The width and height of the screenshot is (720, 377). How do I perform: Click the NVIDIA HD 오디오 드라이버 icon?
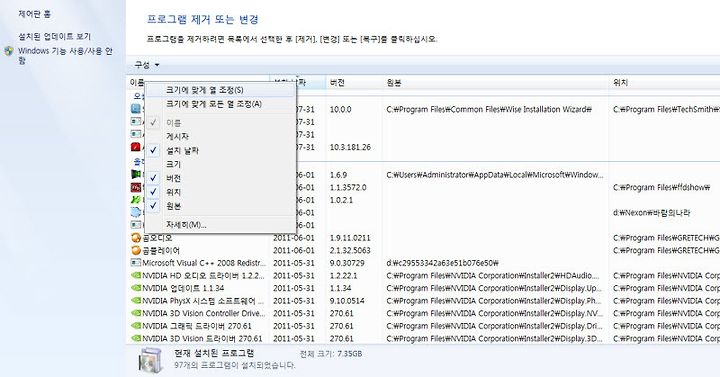[135, 276]
